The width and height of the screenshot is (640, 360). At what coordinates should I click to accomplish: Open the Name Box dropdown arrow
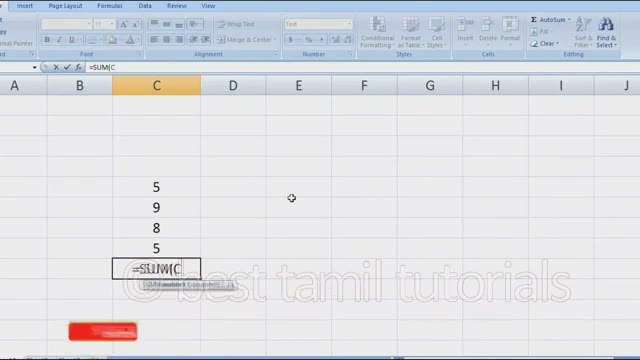click(x=34, y=67)
